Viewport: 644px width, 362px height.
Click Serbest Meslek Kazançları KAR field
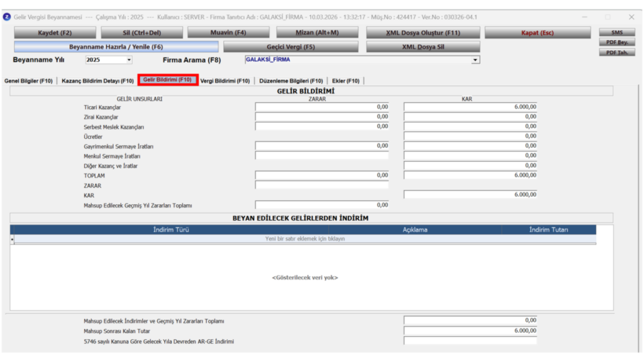pyautogui.click(x=470, y=126)
